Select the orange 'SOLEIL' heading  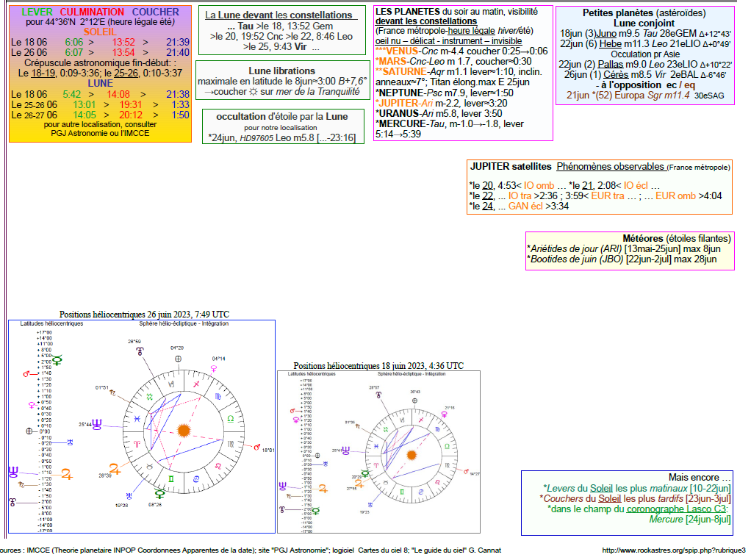[100, 32]
